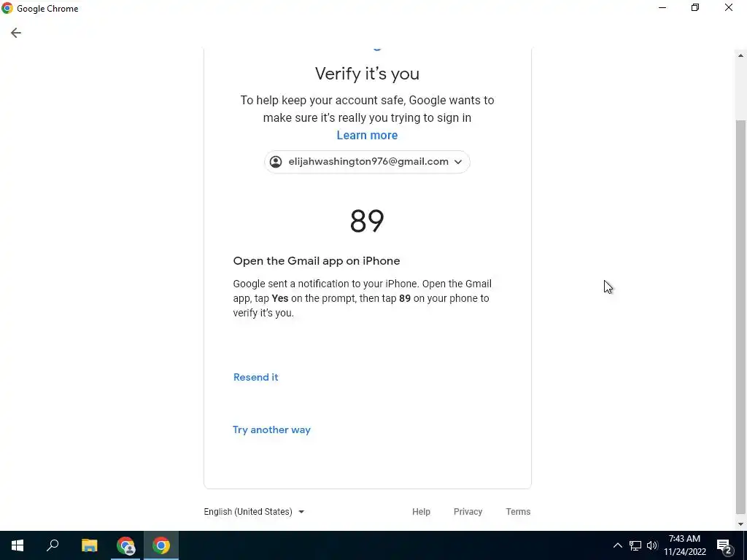Open the Learn more link
This screenshot has height=560, width=747.
[367, 135]
